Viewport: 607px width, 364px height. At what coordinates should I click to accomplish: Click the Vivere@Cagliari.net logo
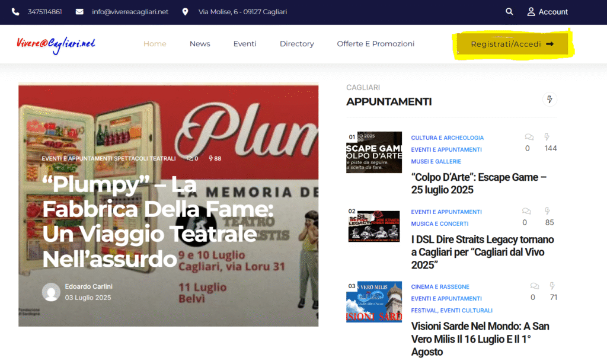pyautogui.click(x=56, y=45)
